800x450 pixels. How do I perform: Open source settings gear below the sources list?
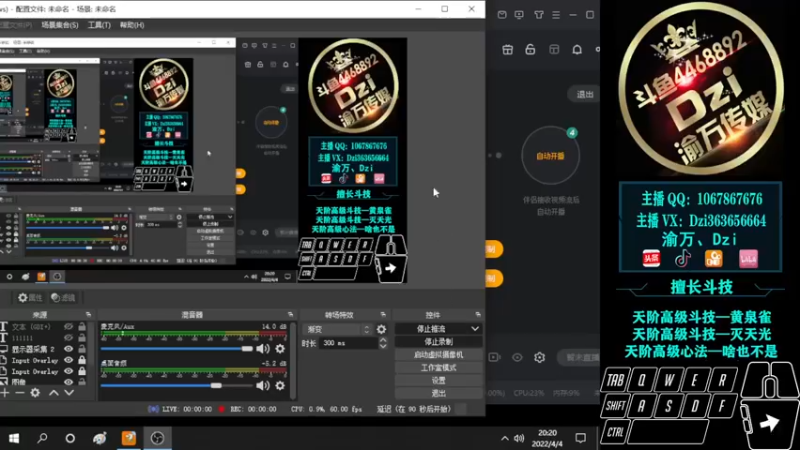pos(35,392)
